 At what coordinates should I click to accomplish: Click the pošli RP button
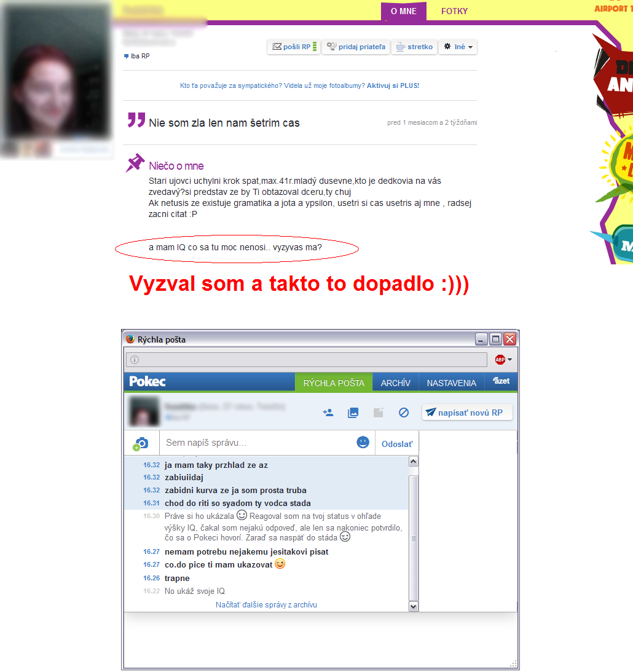294,47
